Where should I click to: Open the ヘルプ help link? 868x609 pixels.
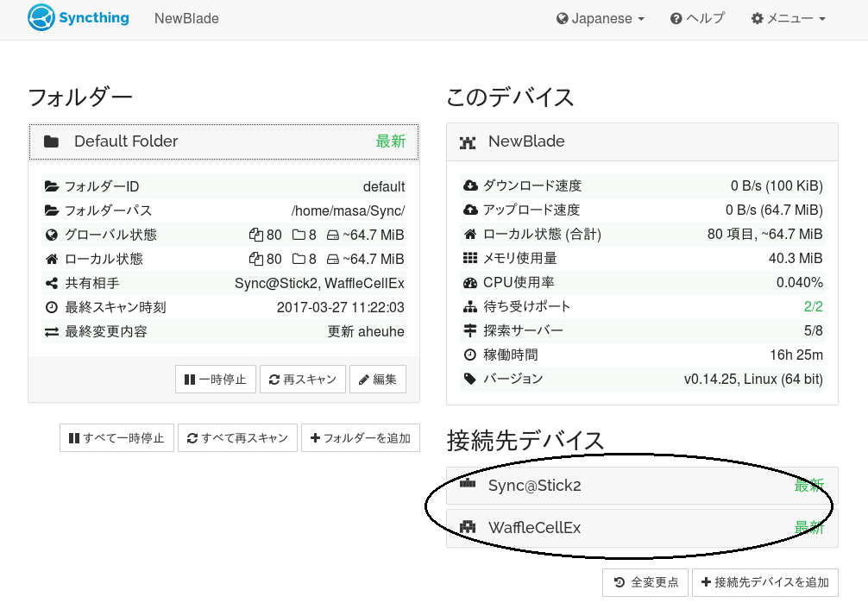[697, 19]
